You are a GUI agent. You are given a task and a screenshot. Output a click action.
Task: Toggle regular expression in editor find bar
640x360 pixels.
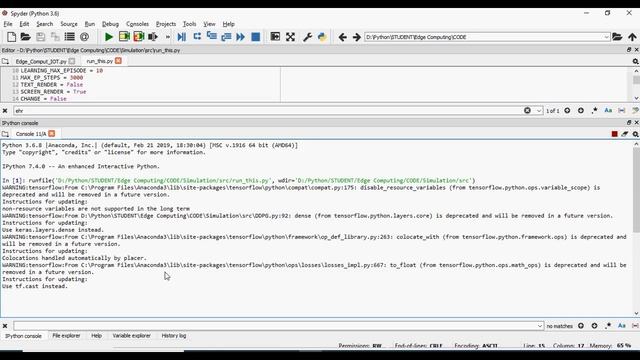[x=595, y=111]
